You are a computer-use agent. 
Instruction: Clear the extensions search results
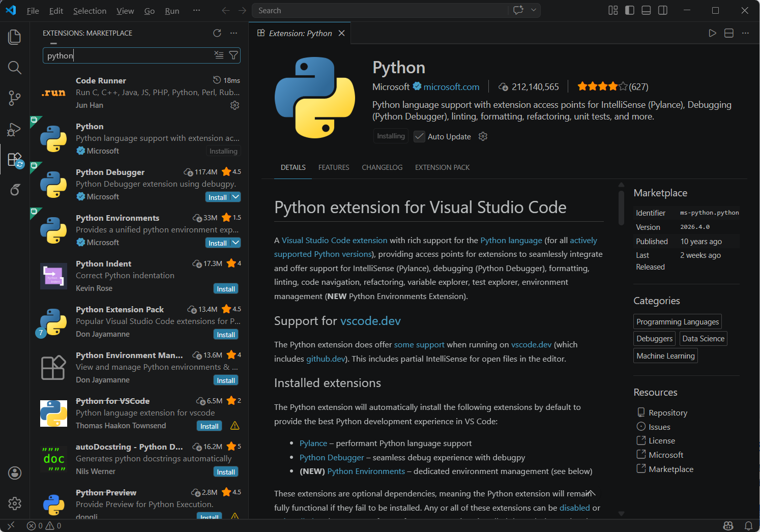[x=219, y=55]
